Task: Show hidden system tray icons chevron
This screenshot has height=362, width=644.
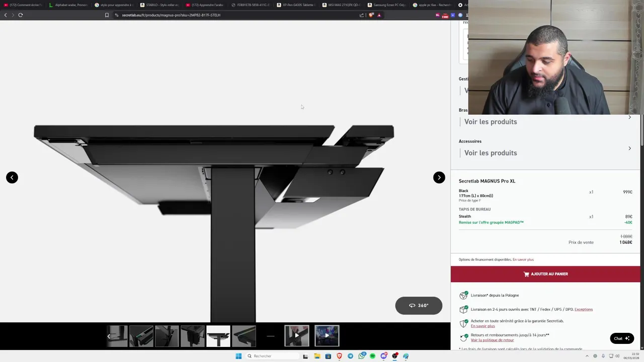Action: click(x=587, y=356)
